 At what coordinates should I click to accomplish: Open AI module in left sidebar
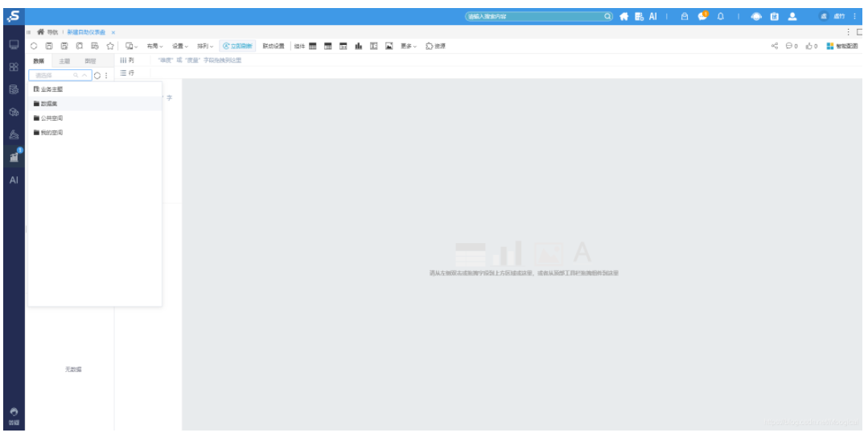tap(14, 180)
